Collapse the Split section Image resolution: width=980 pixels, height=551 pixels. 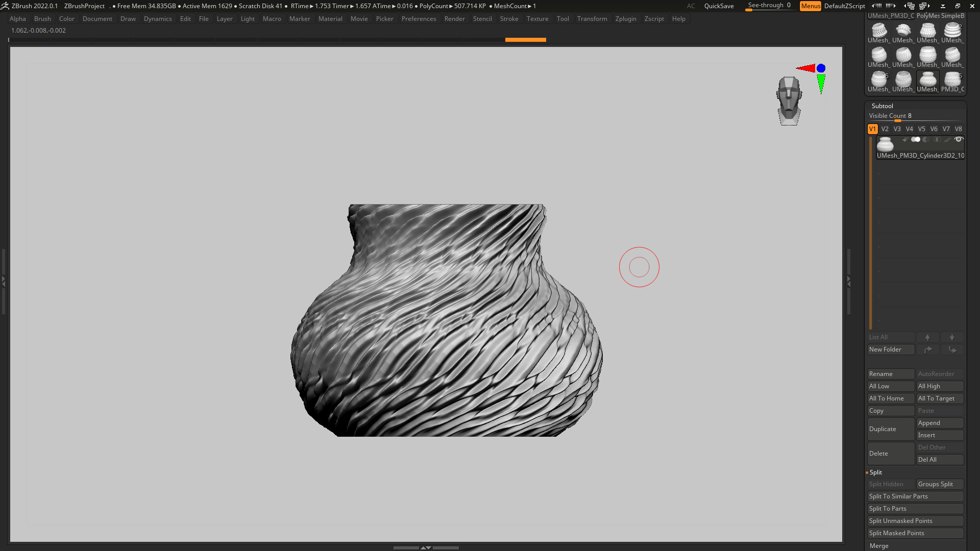click(875, 472)
